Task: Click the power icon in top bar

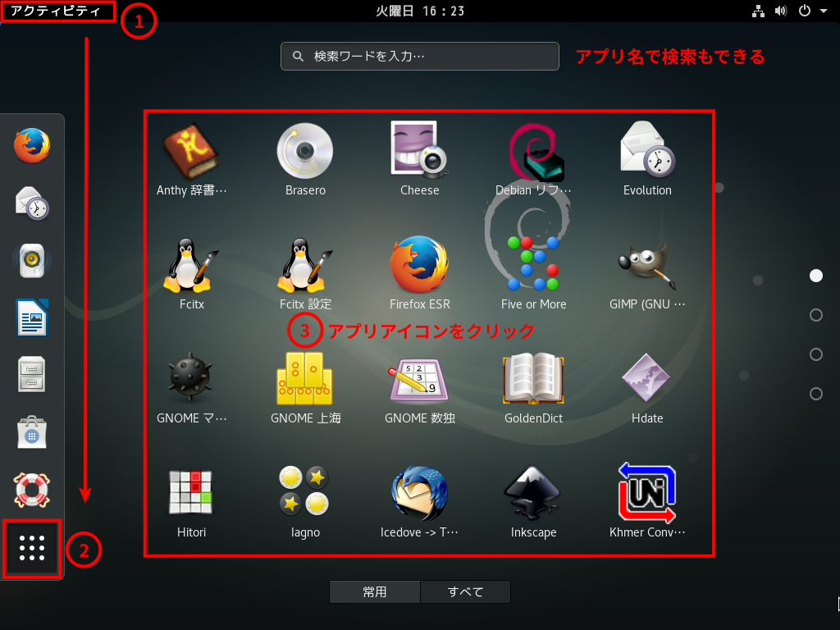Action: click(804, 11)
